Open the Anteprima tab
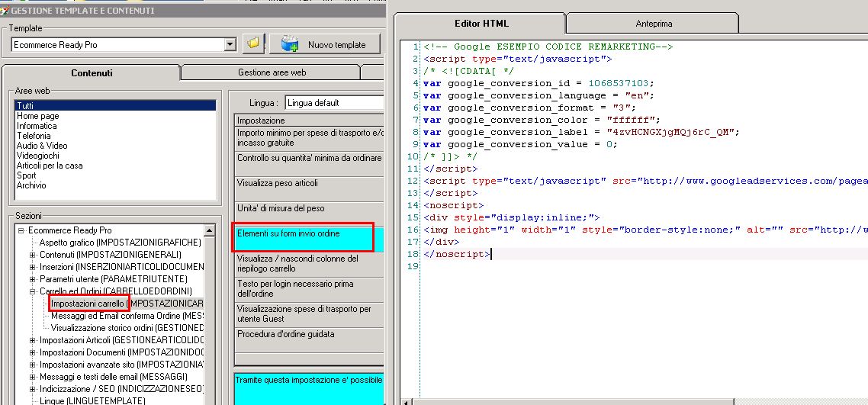The height and width of the screenshot is (405, 868). pos(653,24)
